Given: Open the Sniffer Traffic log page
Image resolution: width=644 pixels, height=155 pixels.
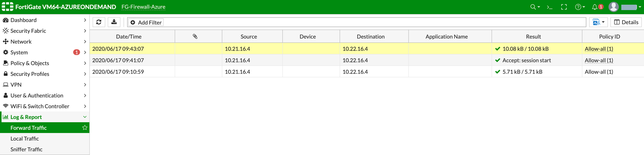Looking at the screenshot, I should [26, 149].
